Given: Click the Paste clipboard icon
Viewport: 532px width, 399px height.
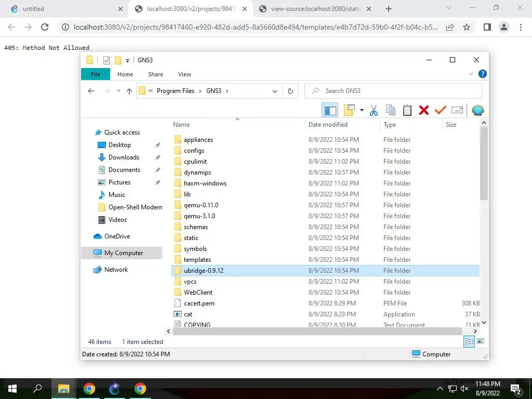Looking at the screenshot, I should (407, 110).
